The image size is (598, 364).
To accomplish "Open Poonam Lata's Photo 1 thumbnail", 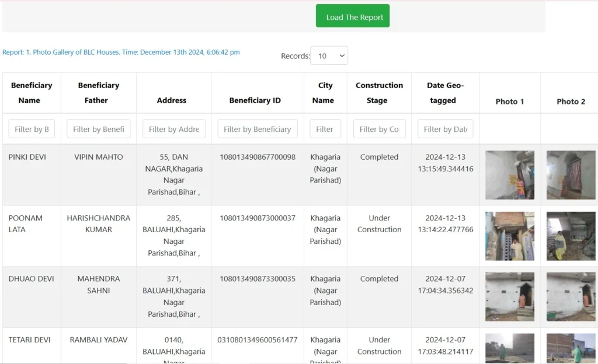I will pyautogui.click(x=509, y=236).
